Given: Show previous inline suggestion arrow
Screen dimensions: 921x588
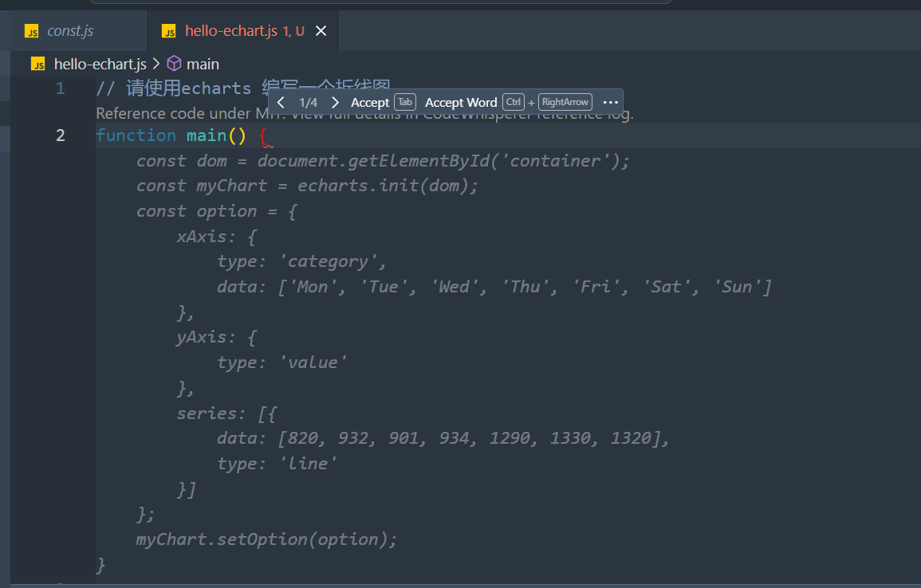Looking at the screenshot, I should pyautogui.click(x=281, y=102).
